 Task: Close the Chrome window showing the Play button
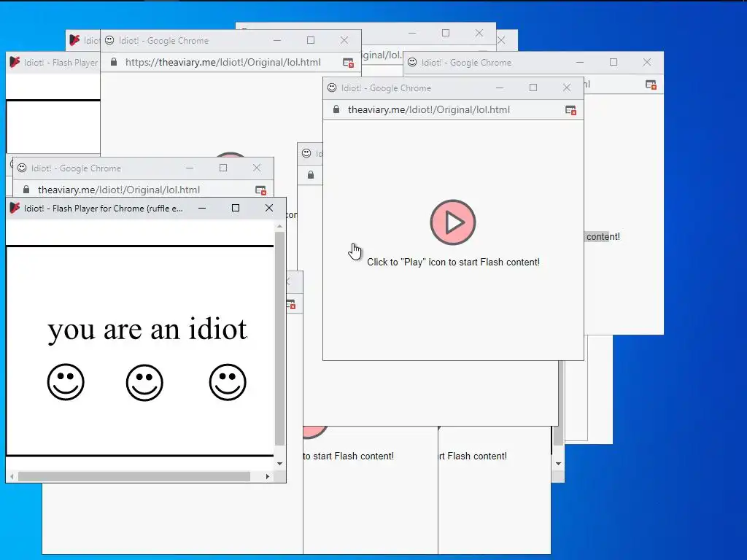click(566, 87)
